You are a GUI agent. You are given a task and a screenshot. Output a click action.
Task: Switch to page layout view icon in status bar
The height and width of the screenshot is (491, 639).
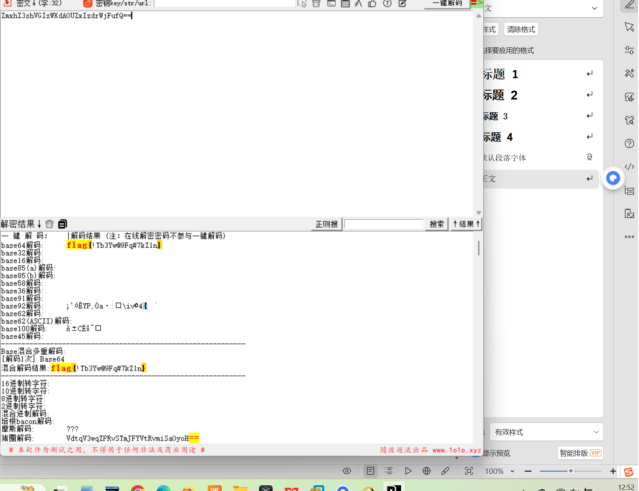click(370, 471)
